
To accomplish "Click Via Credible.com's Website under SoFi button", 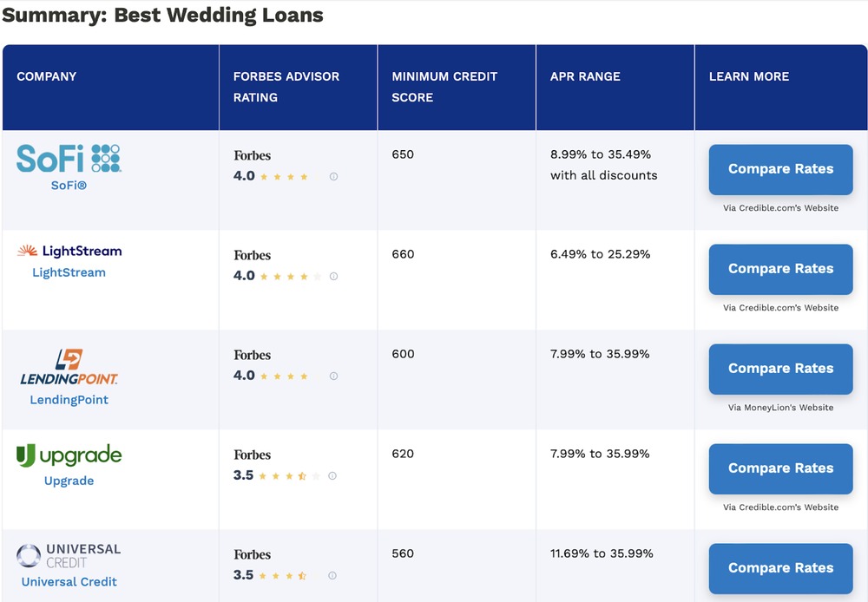I will point(780,208).
